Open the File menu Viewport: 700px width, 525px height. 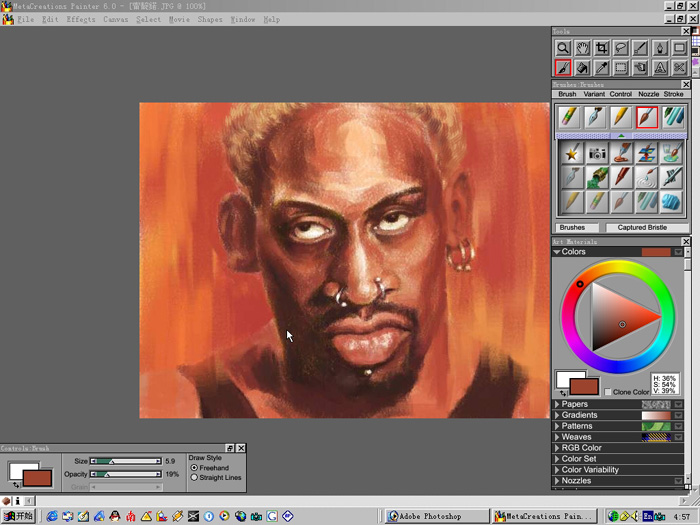click(25, 20)
